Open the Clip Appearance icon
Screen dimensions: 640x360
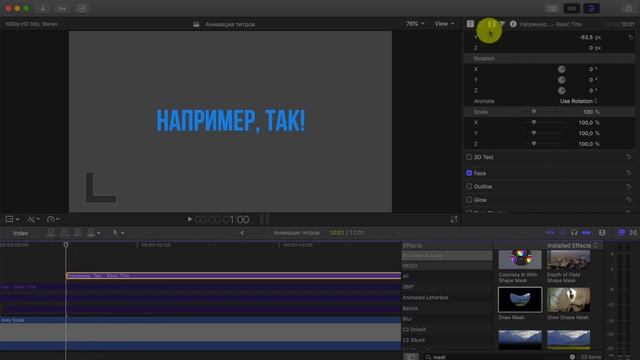(x=602, y=233)
